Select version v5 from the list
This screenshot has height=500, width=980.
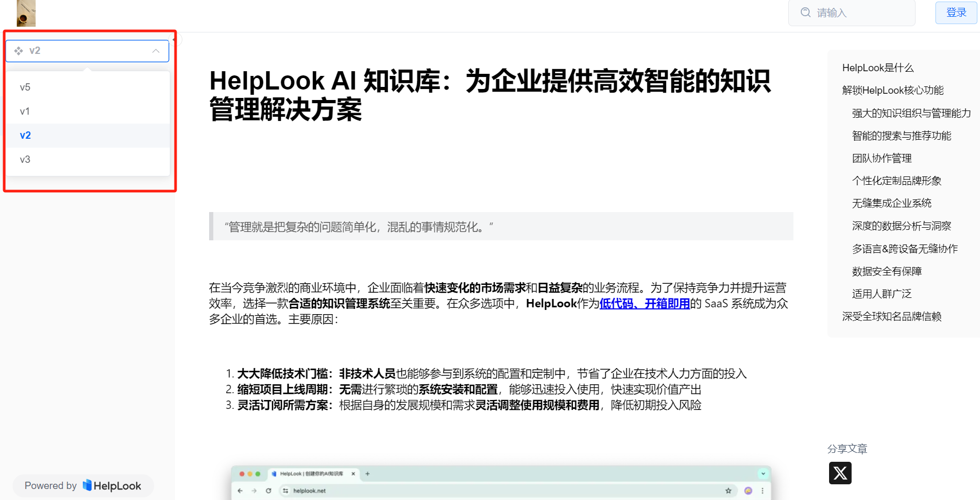88,87
